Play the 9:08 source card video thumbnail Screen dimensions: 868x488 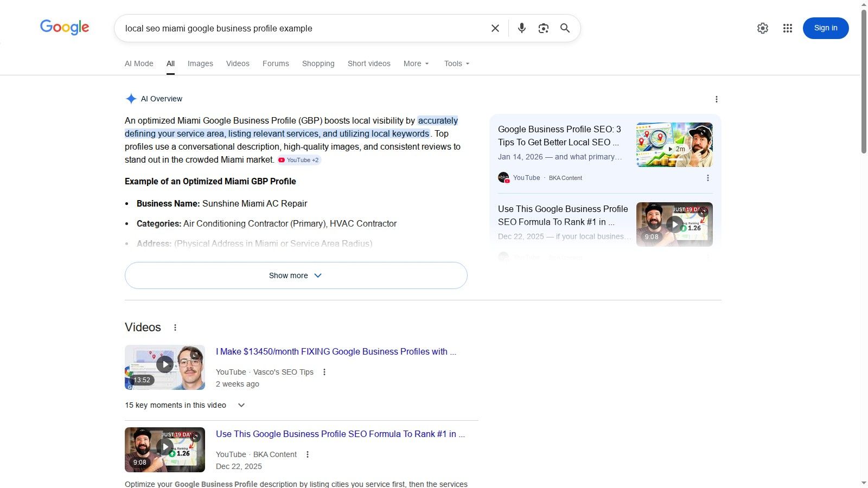(x=674, y=224)
